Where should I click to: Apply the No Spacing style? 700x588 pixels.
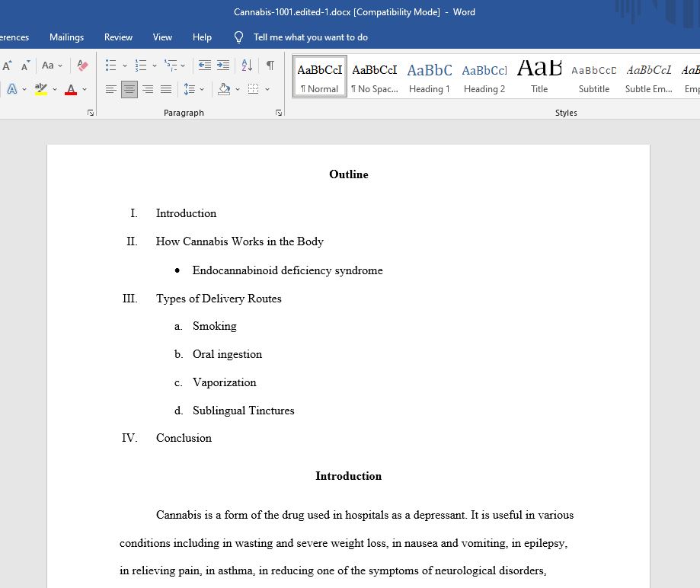pos(375,76)
